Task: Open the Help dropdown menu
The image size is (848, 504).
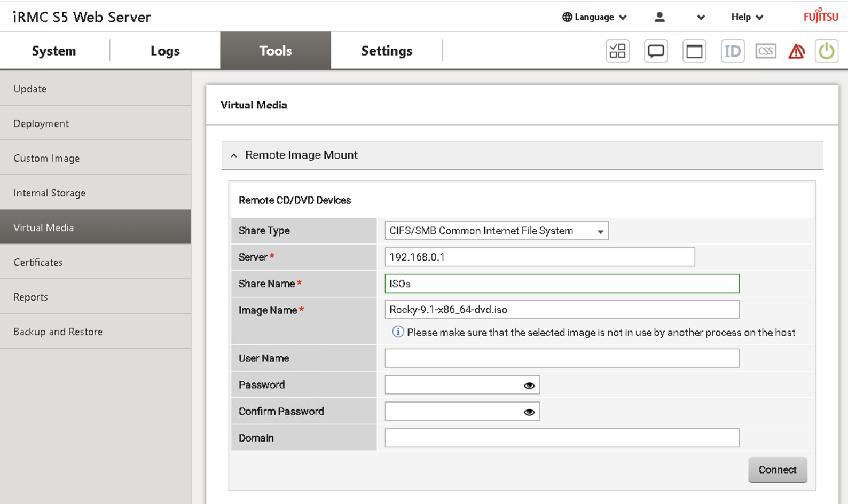Action: coord(747,17)
